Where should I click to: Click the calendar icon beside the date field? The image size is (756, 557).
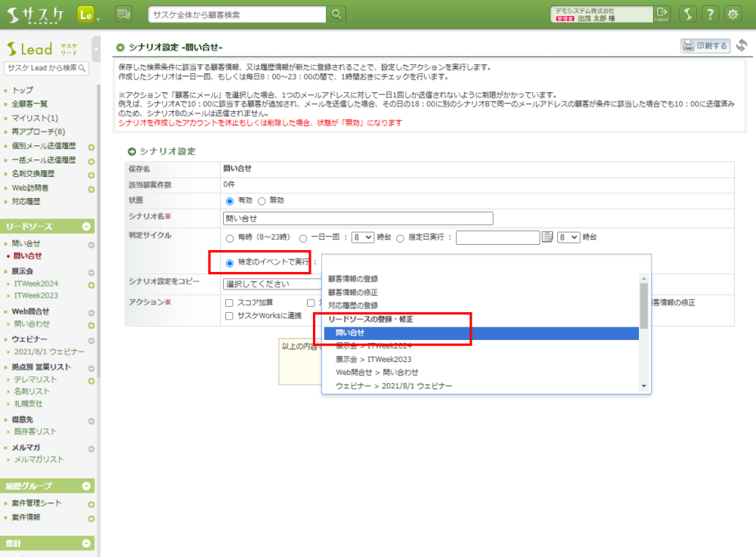pyautogui.click(x=548, y=237)
